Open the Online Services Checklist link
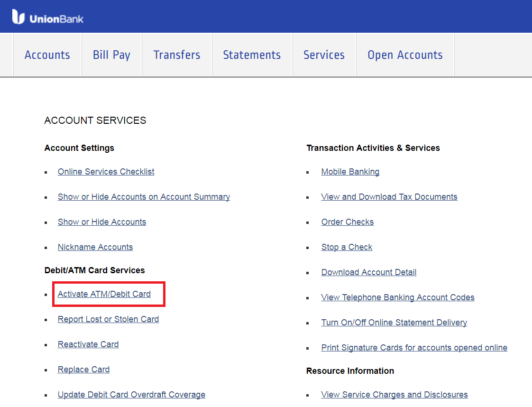The image size is (532, 407). click(106, 172)
